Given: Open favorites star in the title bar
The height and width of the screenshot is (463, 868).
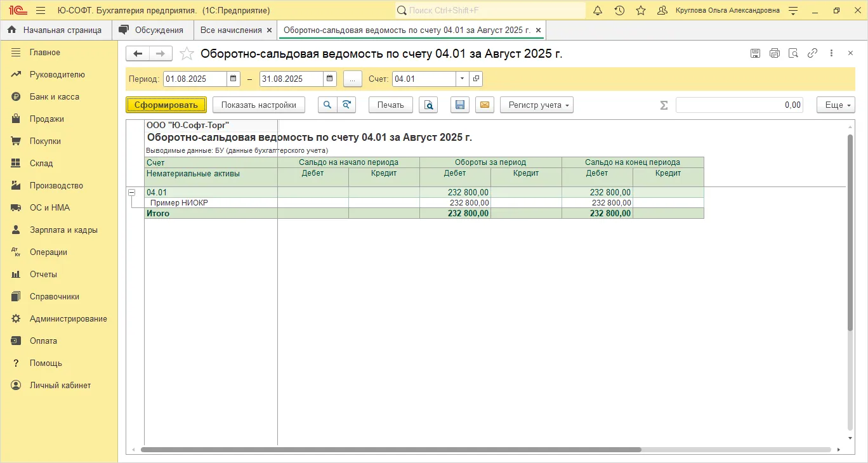Looking at the screenshot, I should click(x=641, y=11).
